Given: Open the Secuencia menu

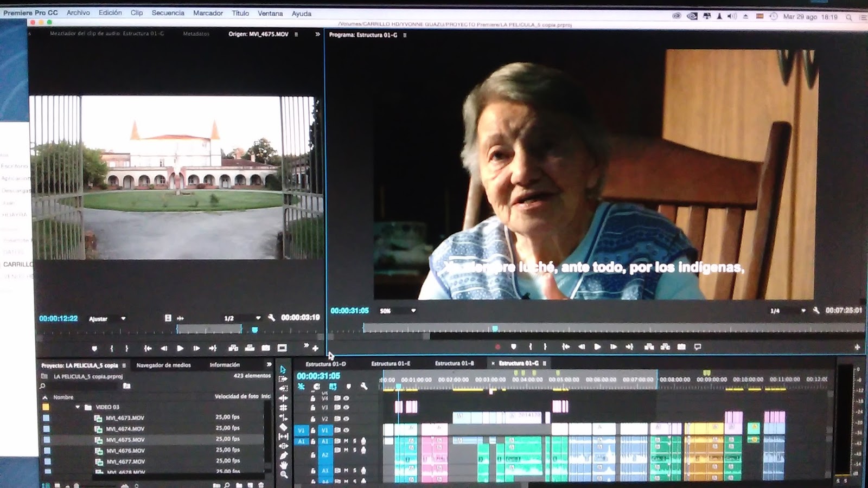Looking at the screenshot, I should coord(168,12).
